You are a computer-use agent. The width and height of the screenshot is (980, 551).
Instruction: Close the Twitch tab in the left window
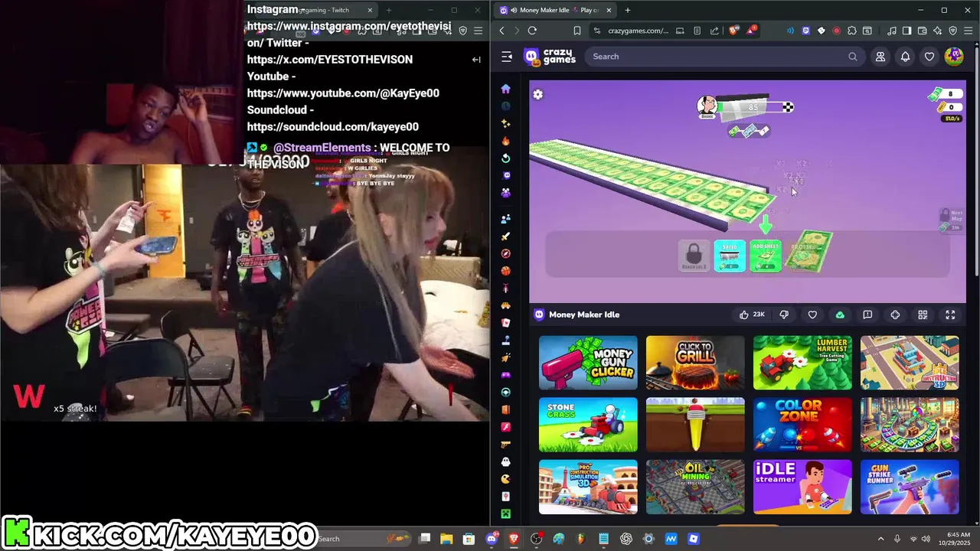pyautogui.click(x=370, y=10)
